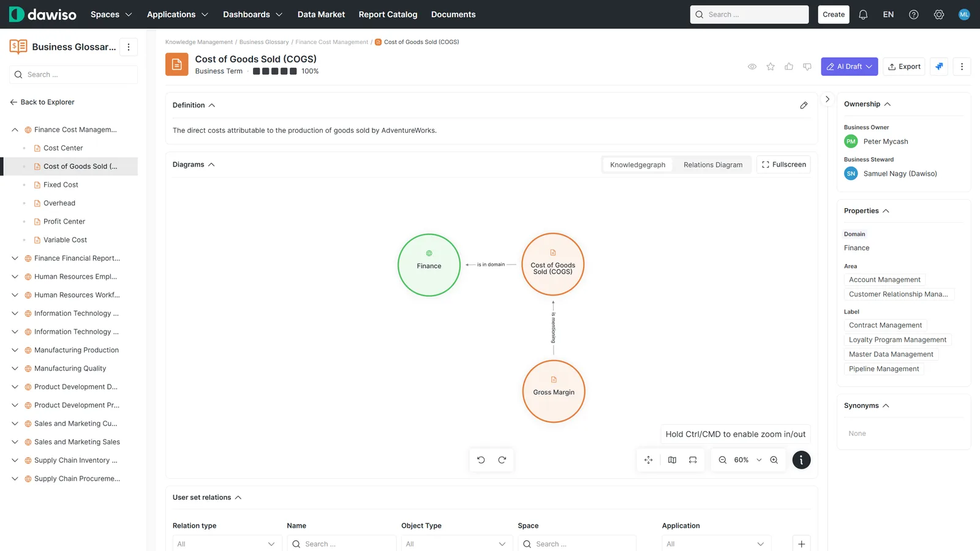Expand Manufacturing Quality tree folder
Screen dimensions: 980x551
click(x=15, y=369)
